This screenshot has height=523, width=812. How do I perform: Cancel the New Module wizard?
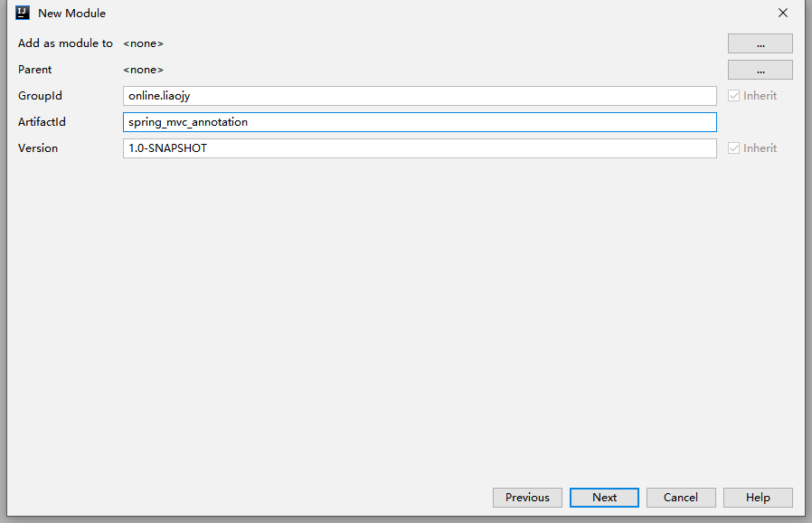click(x=681, y=498)
